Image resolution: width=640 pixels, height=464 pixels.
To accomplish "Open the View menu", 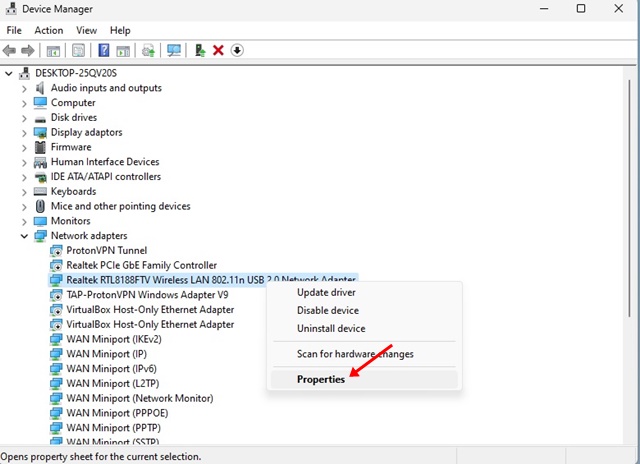I will tap(87, 31).
